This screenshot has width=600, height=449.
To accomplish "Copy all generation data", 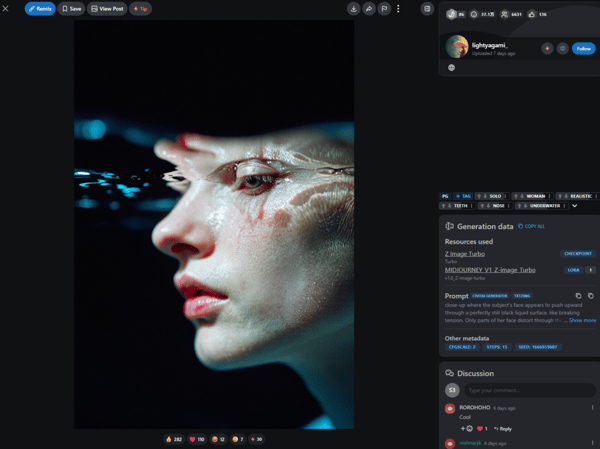I will [x=532, y=227].
